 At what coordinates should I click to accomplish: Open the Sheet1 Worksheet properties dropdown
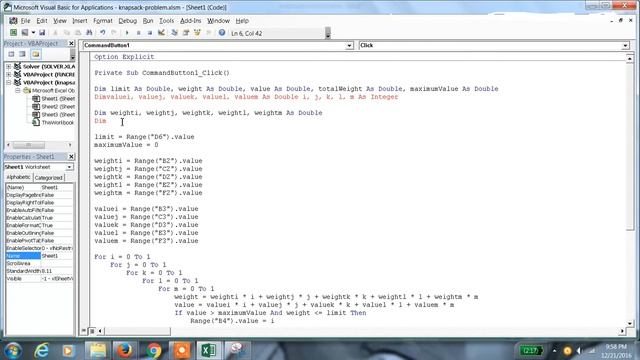(69, 167)
